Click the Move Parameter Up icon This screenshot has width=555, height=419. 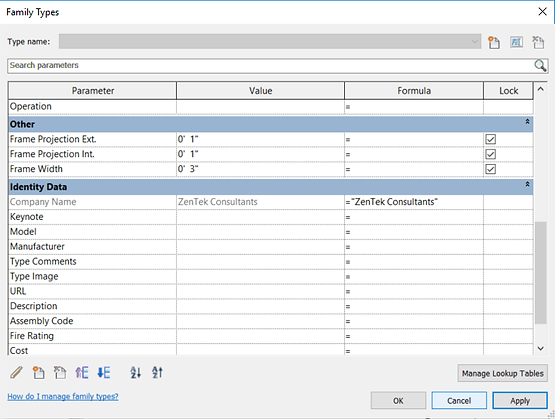pos(82,373)
